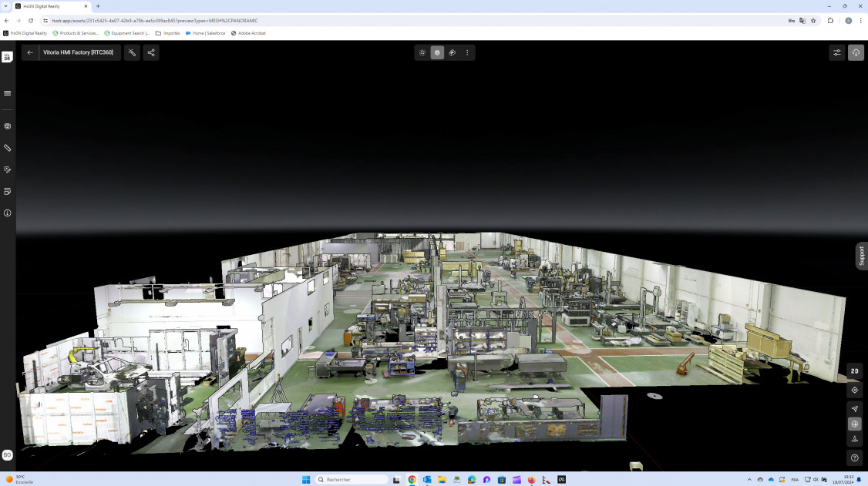This screenshot has width=868, height=486.
Task: Click the back arrow beside the asset title
Action: (30, 52)
